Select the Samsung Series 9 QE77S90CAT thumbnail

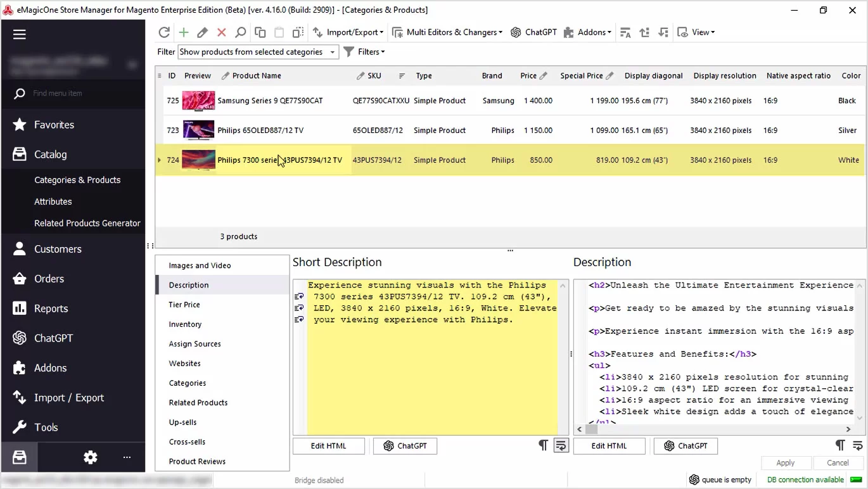(x=198, y=101)
